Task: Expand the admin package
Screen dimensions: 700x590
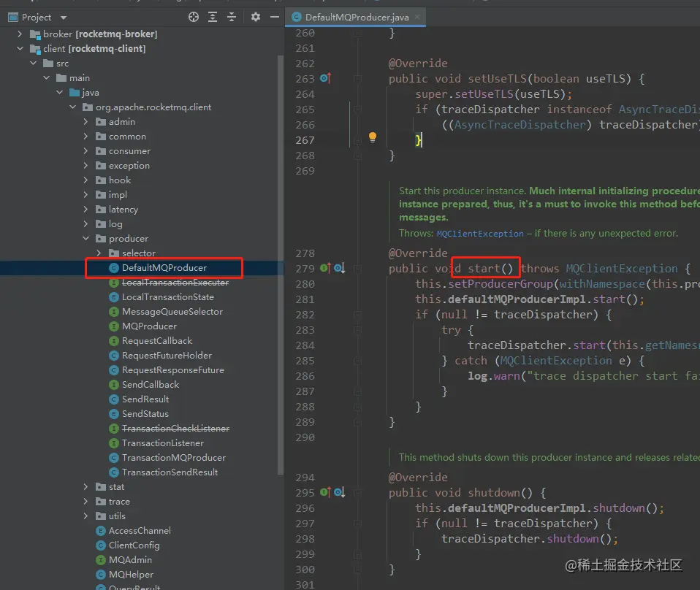Action: pos(85,122)
